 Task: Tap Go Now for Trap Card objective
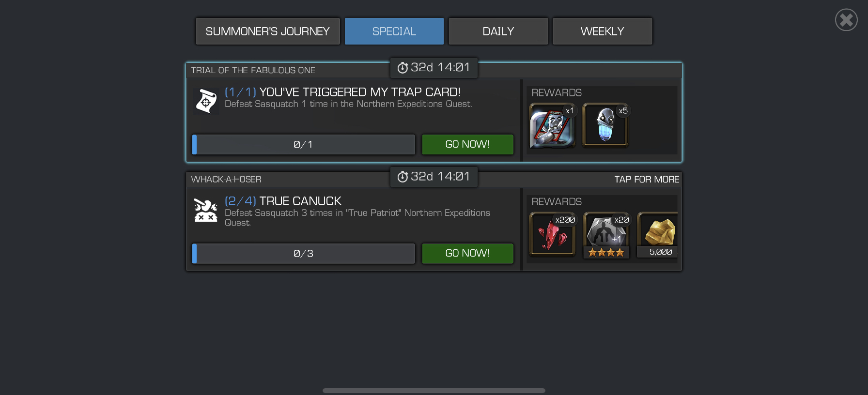(467, 144)
